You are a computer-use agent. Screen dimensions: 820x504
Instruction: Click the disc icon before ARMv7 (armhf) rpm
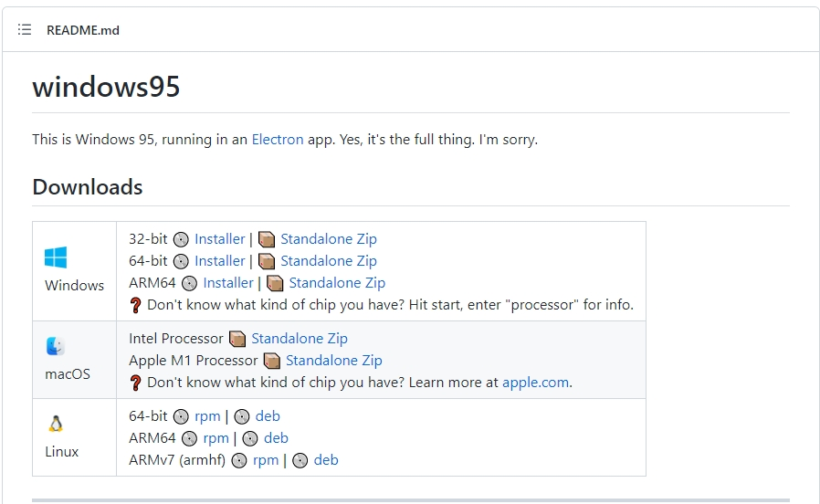pyautogui.click(x=239, y=460)
